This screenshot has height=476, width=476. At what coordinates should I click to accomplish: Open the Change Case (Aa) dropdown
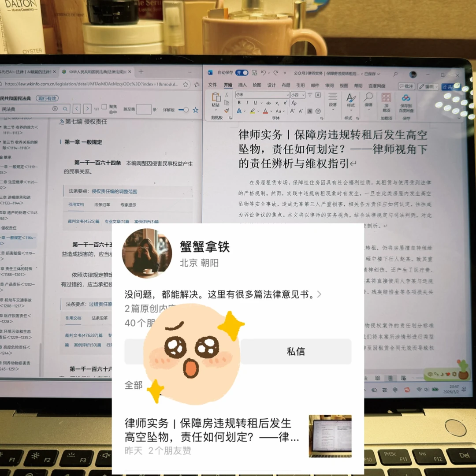pyautogui.click(x=280, y=111)
